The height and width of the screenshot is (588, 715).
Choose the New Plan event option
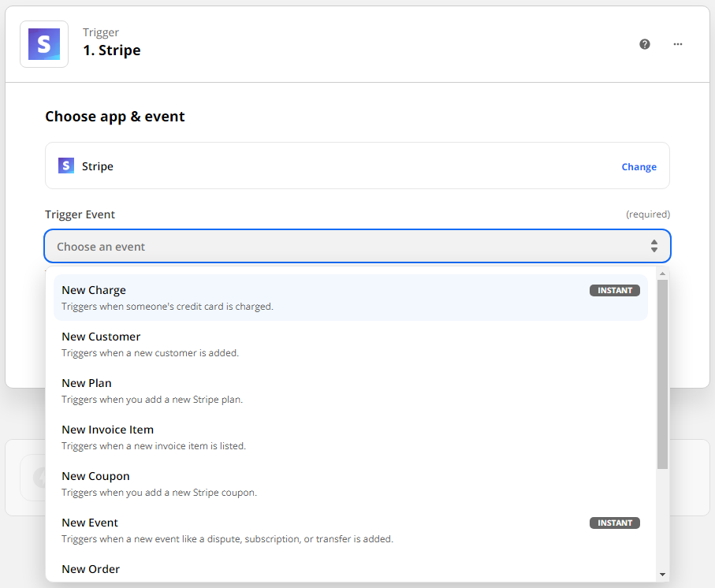point(87,383)
